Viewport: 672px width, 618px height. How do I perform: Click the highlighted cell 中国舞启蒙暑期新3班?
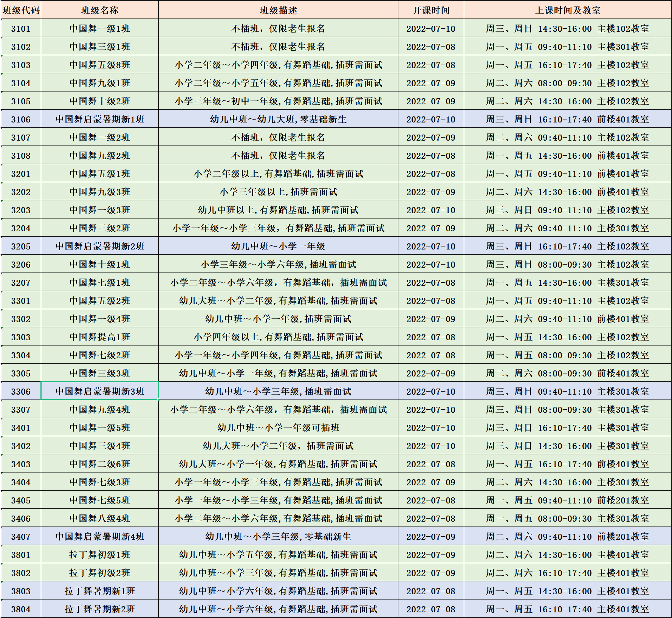tap(100, 391)
